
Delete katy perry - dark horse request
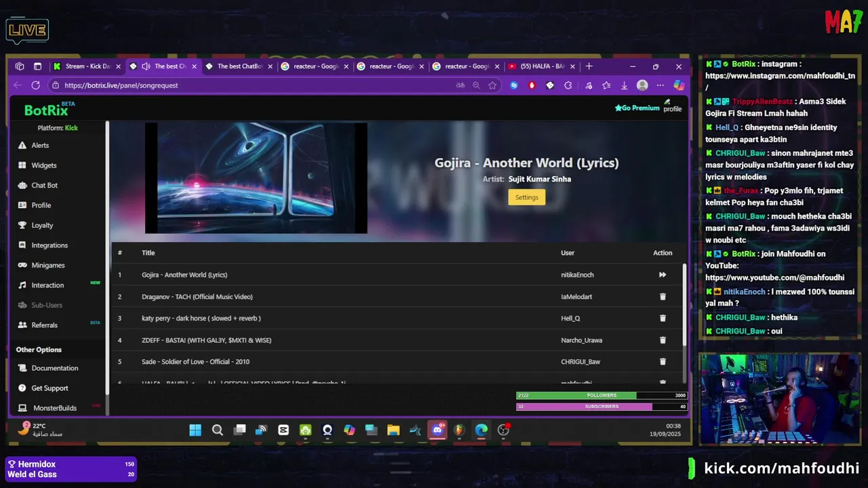[x=663, y=318]
